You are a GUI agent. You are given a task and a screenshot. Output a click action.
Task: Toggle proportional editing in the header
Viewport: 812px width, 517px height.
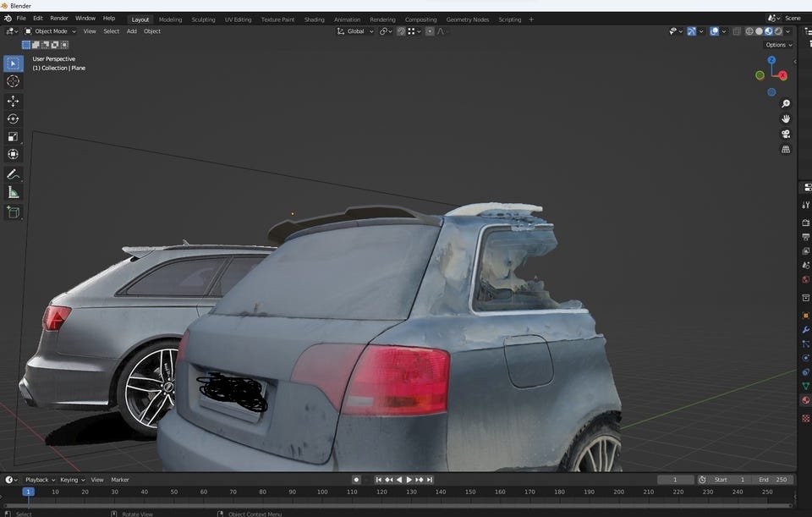pyautogui.click(x=430, y=31)
